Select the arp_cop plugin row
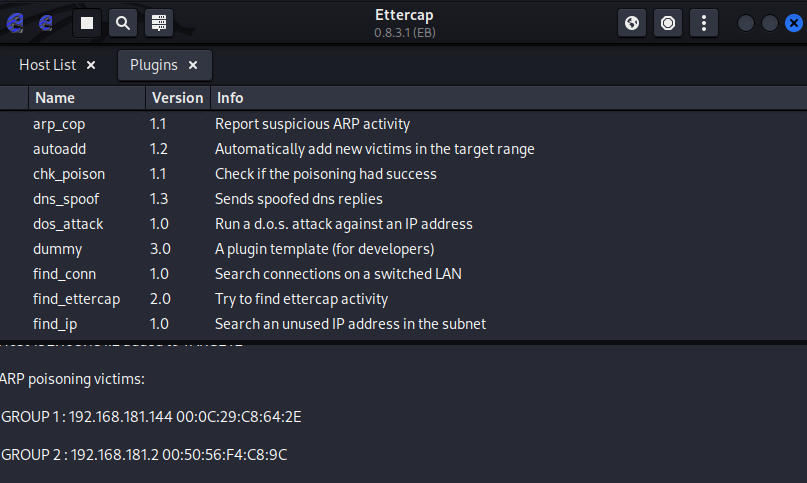Viewport: 807px width, 483px height. 59,124
